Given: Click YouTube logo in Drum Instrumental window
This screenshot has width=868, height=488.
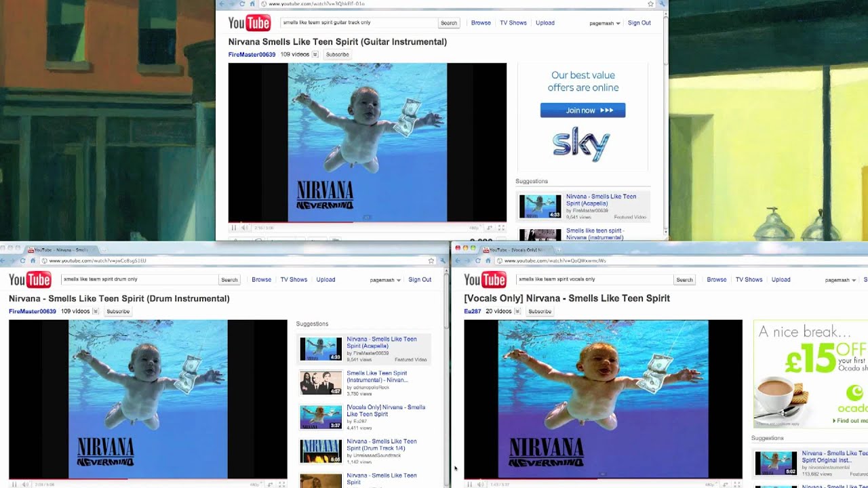Looking at the screenshot, I should pos(30,280).
